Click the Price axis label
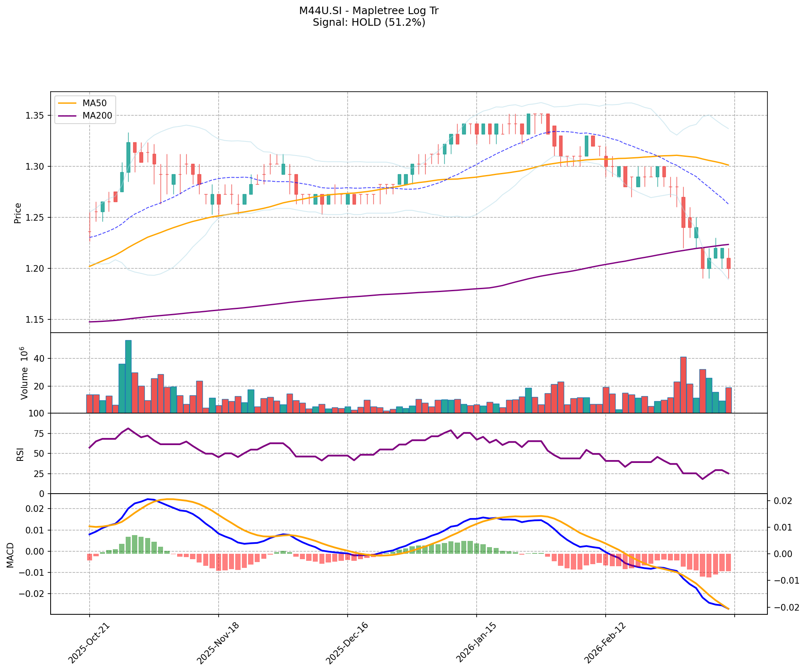 click(17, 213)
